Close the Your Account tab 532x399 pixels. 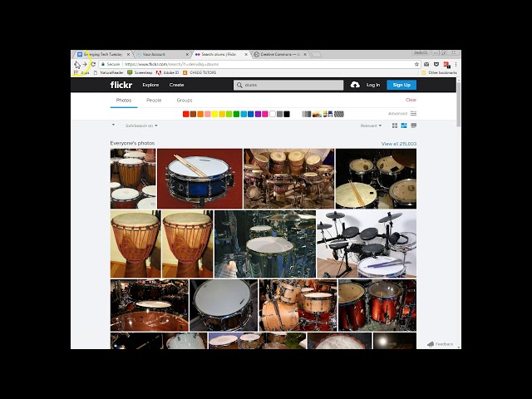(187, 54)
